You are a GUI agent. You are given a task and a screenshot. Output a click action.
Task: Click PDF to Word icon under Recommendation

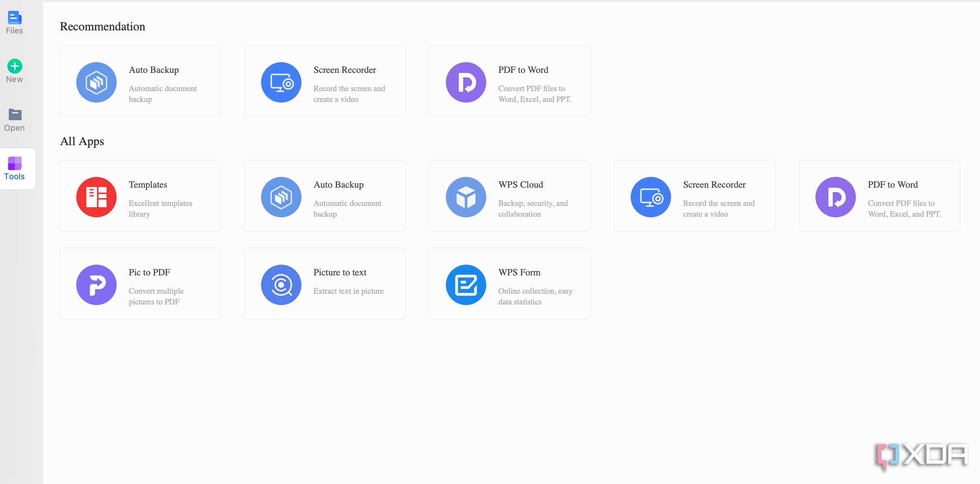pyautogui.click(x=466, y=82)
